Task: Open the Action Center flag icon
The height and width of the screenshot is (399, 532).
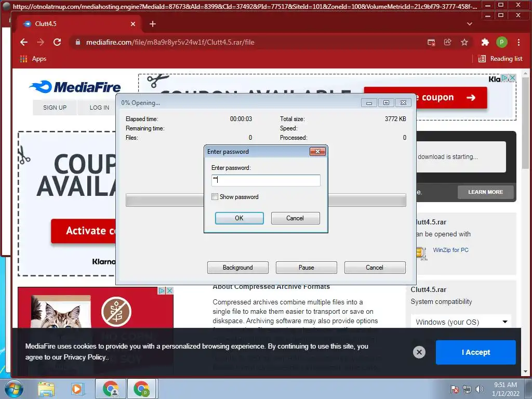Action: pos(454,389)
